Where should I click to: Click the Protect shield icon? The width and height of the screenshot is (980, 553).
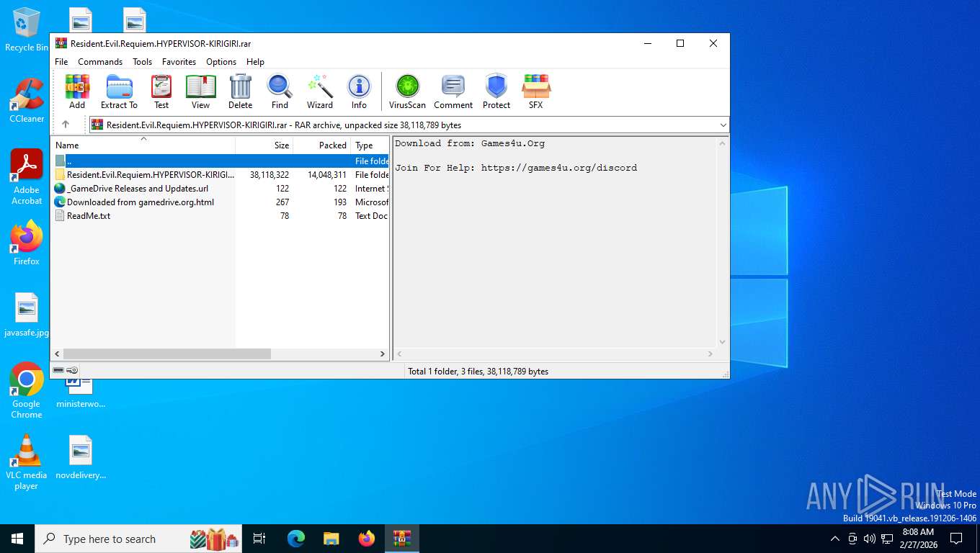click(x=496, y=91)
